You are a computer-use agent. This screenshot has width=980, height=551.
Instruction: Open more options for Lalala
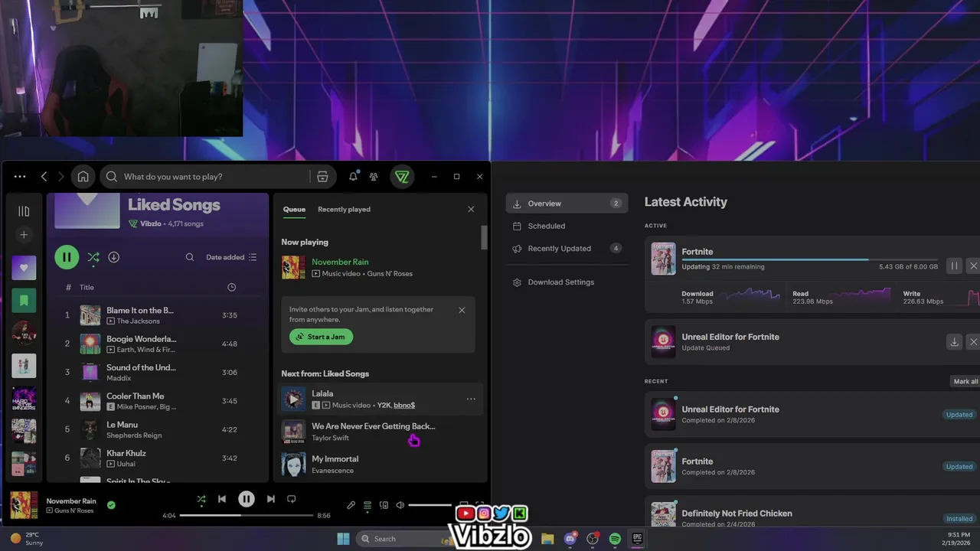471,399
